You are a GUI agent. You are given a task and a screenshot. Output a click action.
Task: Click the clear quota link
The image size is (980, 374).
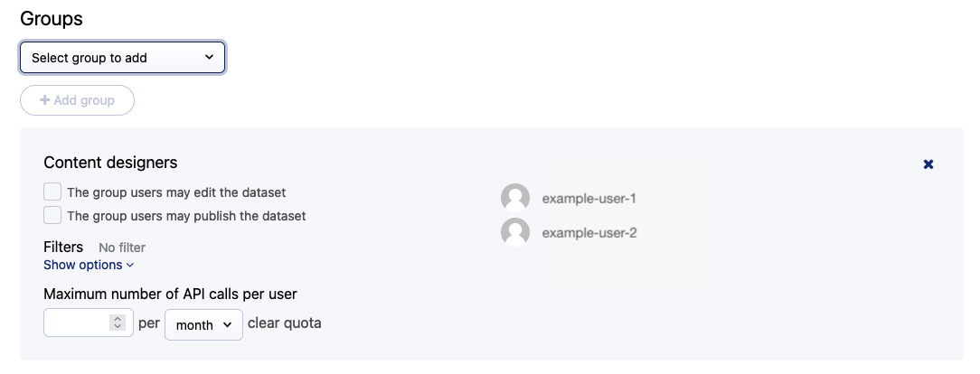[284, 323]
